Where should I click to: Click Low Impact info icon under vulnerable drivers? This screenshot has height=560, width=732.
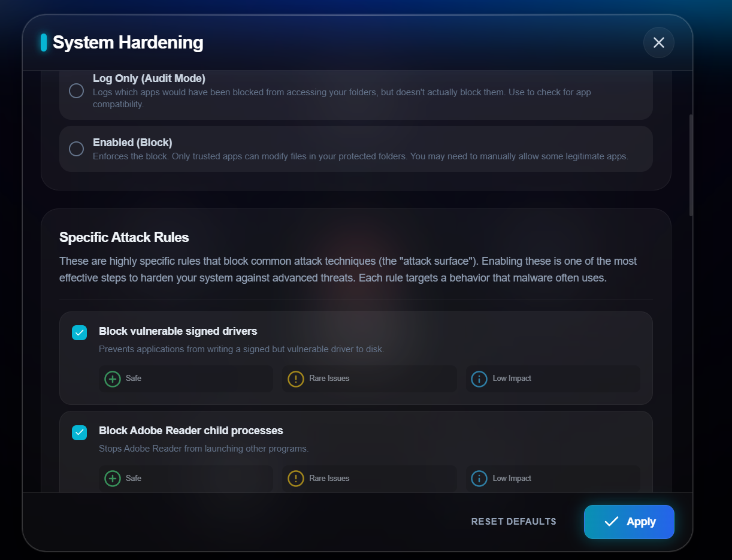[479, 379]
